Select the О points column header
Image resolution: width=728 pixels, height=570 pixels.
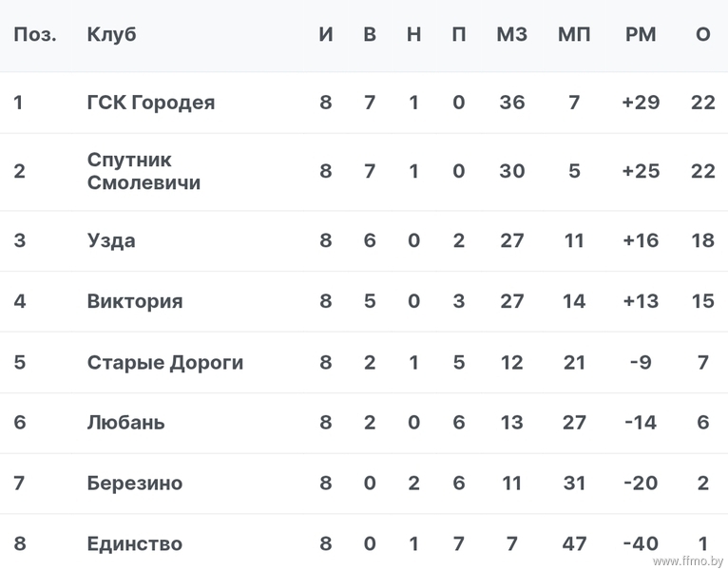pyautogui.click(x=703, y=34)
